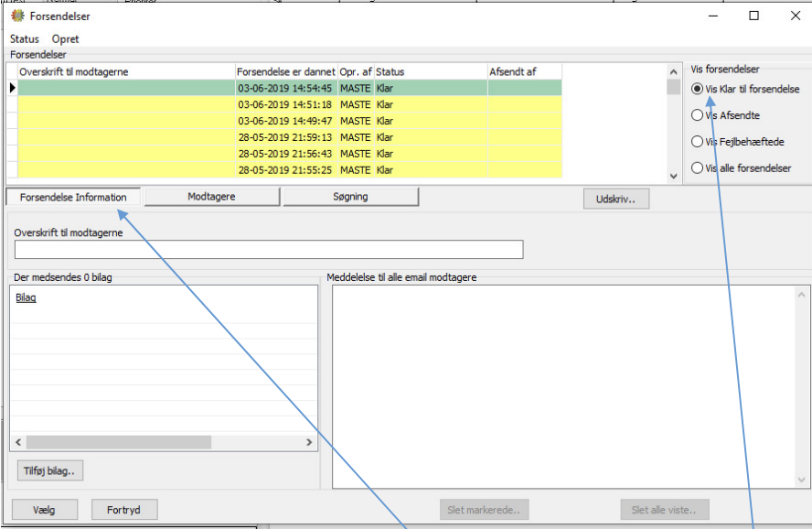Click the Tilføj bilag.. button
This screenshot has width=812, height=529.
[49, 471]
